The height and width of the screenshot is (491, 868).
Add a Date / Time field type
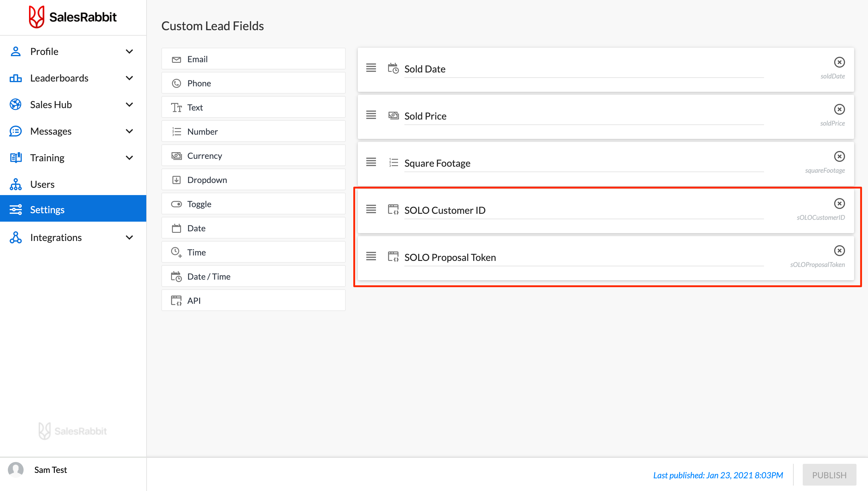254,276
